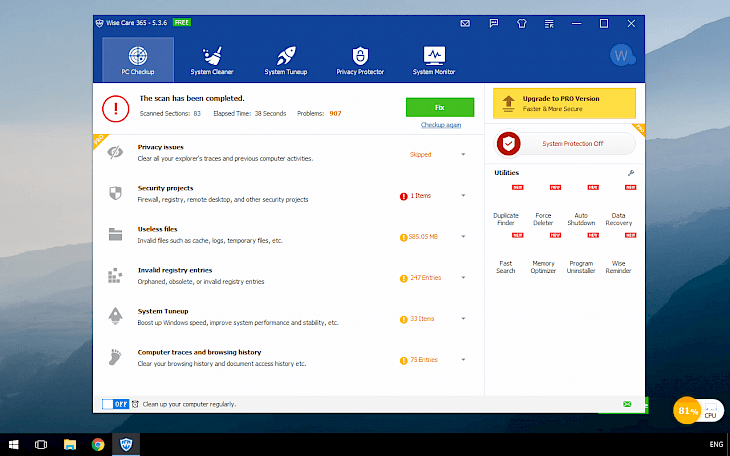The width and height of the screenshot is (730, 456).
Task: Open the main menu list icon
Action: [549, 23]
